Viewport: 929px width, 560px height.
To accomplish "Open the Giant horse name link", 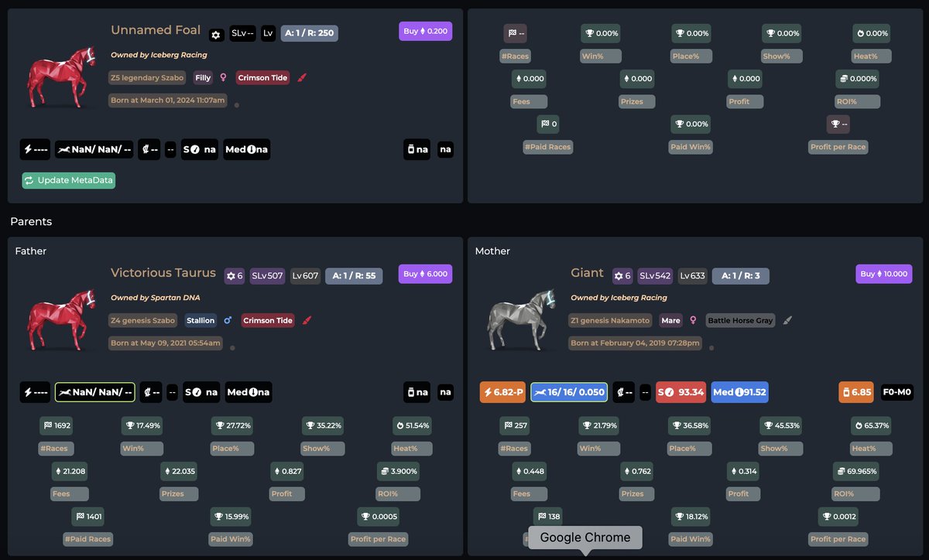I will [587, 272].
